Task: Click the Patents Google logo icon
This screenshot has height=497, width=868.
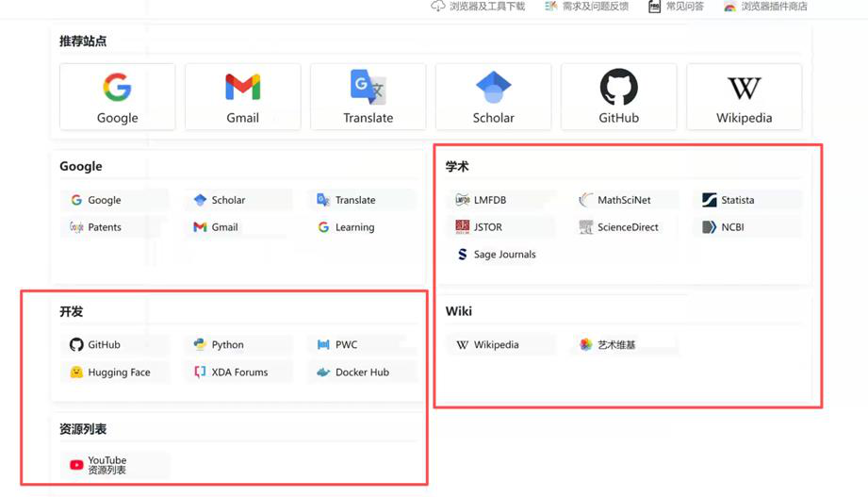Action: pos(76,227)
